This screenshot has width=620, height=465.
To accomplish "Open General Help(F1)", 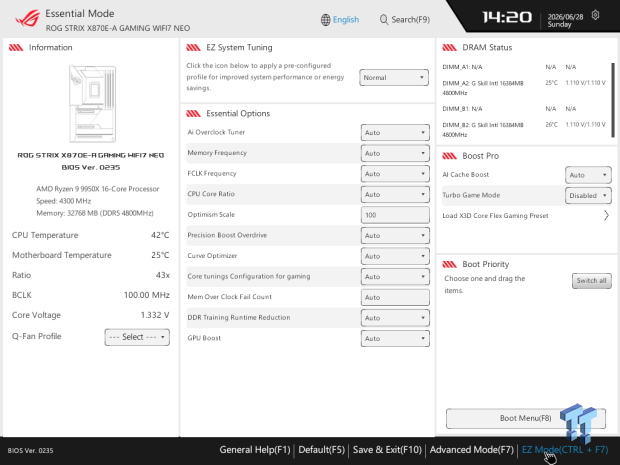I will [x=255, y=450].
